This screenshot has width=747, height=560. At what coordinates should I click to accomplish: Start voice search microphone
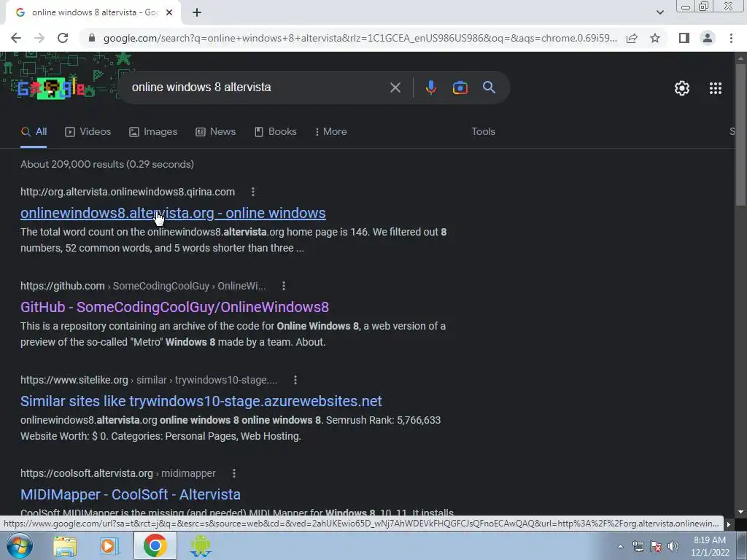(430, 87)
